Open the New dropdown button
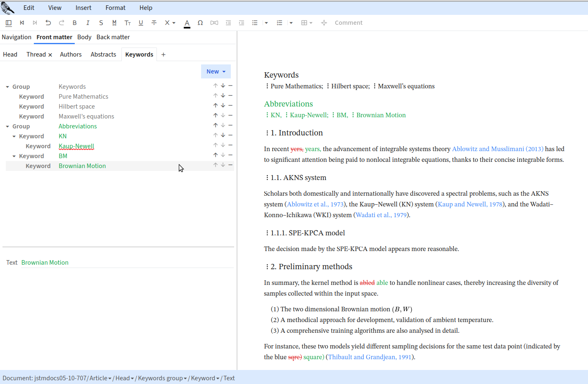 click(216, 71)
